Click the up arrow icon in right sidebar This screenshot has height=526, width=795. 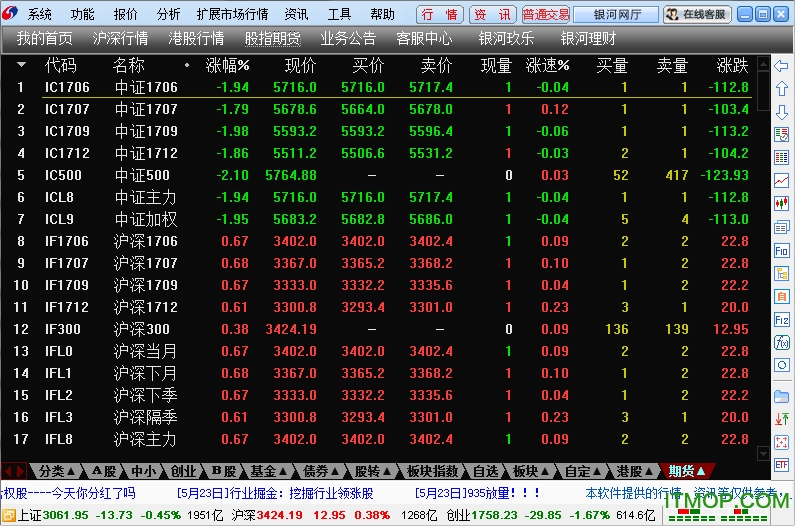(781, 88)
